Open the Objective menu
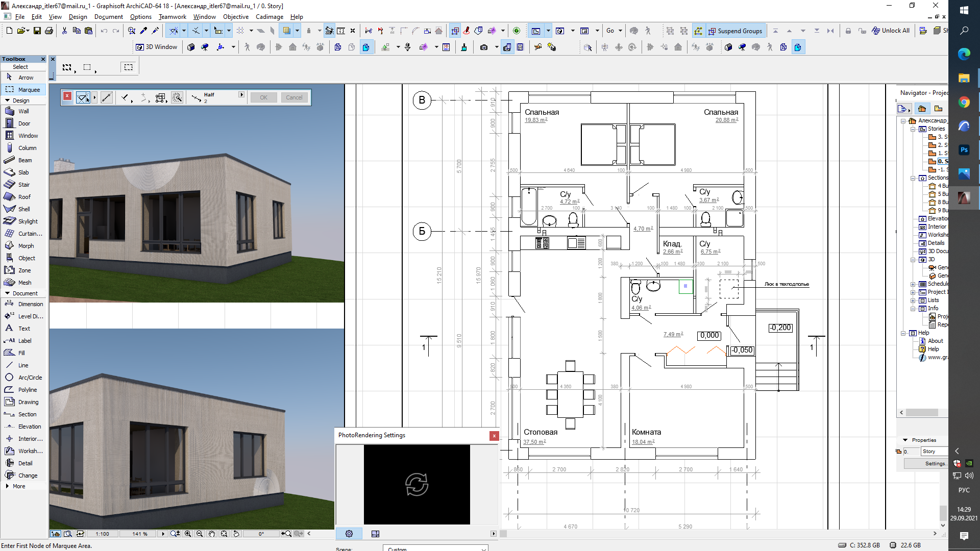 pos(236,17)
